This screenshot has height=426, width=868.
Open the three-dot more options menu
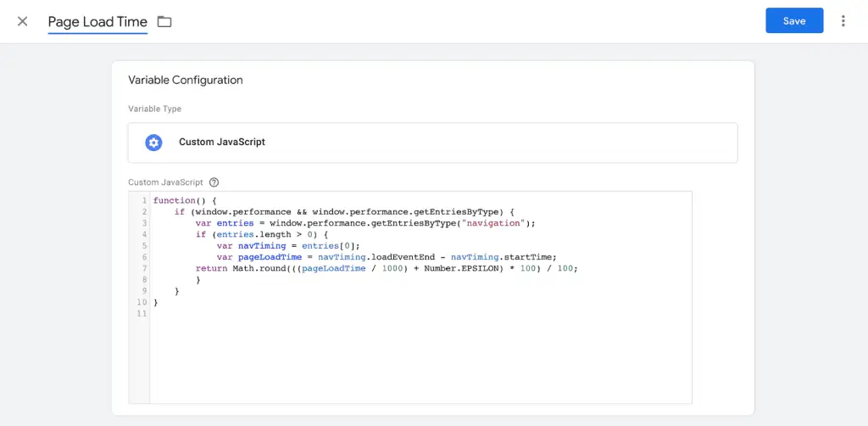point(843,21)
